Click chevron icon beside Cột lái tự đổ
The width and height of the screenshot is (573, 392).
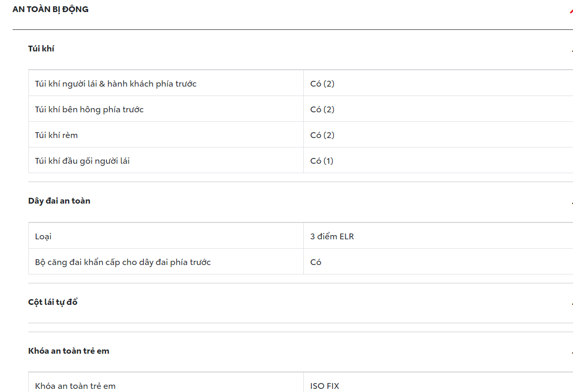click(x=571, y=304)
